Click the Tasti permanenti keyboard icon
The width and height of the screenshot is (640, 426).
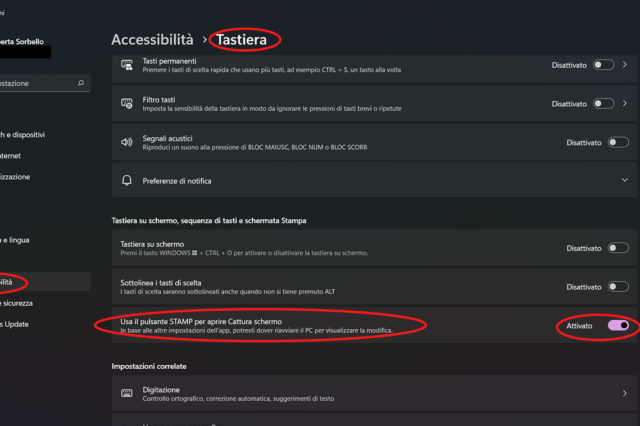[x=127, y=65]
